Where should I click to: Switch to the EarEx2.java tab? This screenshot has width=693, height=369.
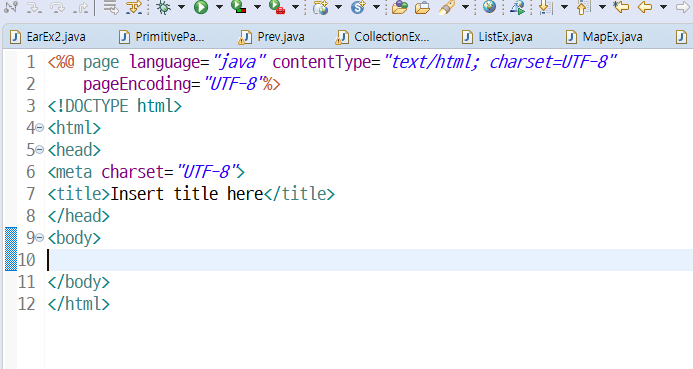48,37
